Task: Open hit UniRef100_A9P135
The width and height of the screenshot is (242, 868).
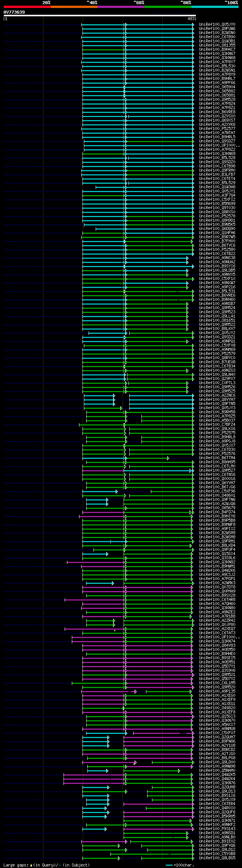Action: 217,691
